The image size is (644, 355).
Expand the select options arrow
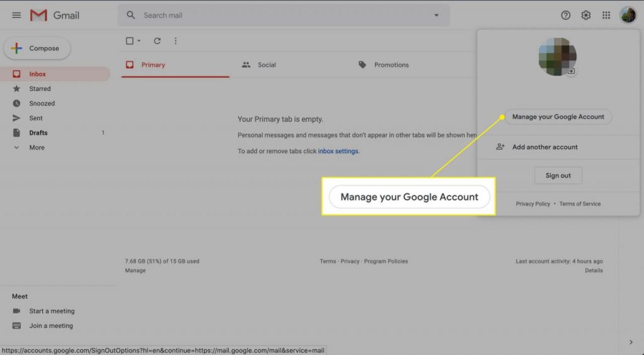[x=139, y=41]
